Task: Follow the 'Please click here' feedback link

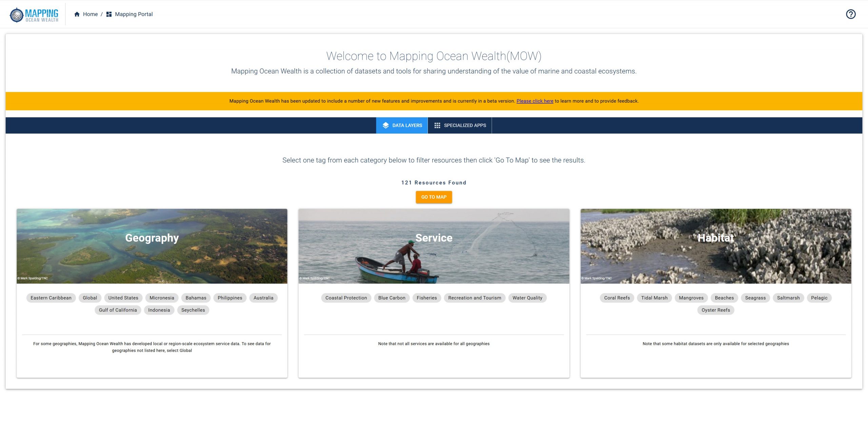Action: 535,101
